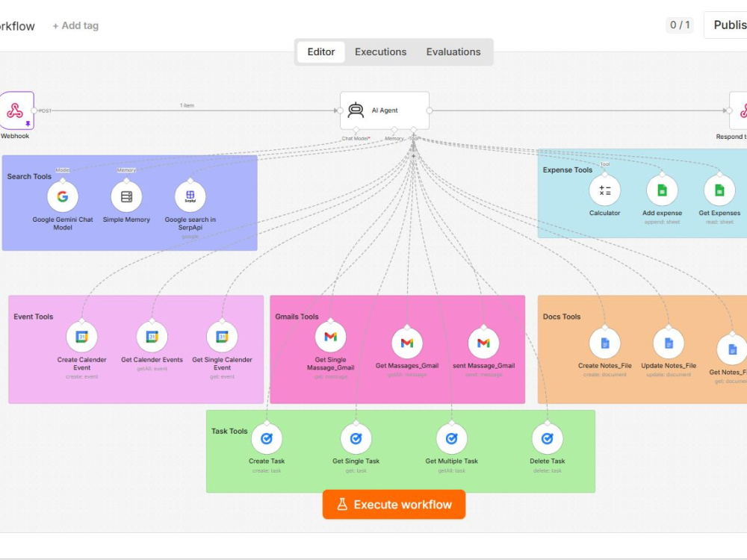
Task: Click the Webhook POST output connector
Action: tap(34, 111)
